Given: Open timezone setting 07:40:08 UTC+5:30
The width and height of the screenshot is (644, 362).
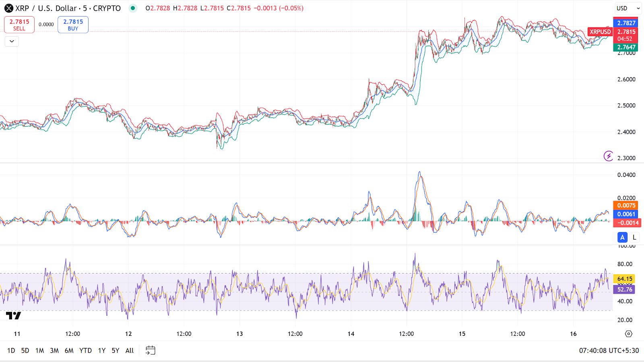Looking at the screenshot, I should [609, 351].
